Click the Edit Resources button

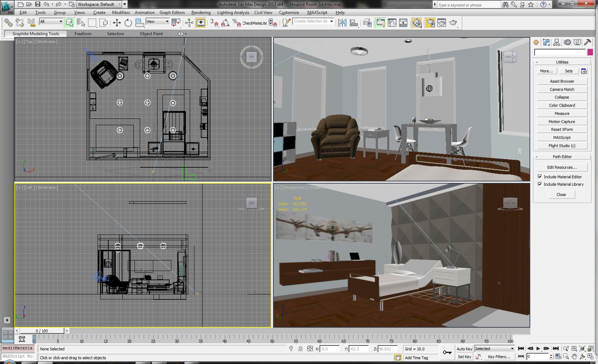(x=562, y=167)
